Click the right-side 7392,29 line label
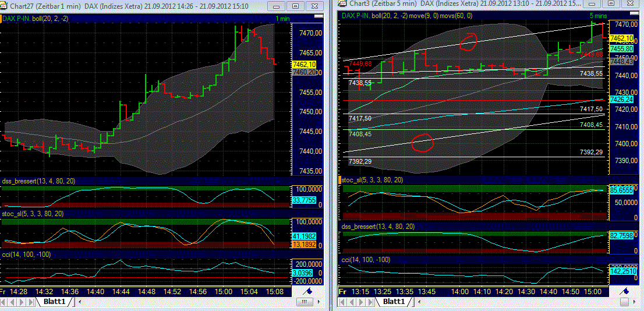 (x=591, y=152)
